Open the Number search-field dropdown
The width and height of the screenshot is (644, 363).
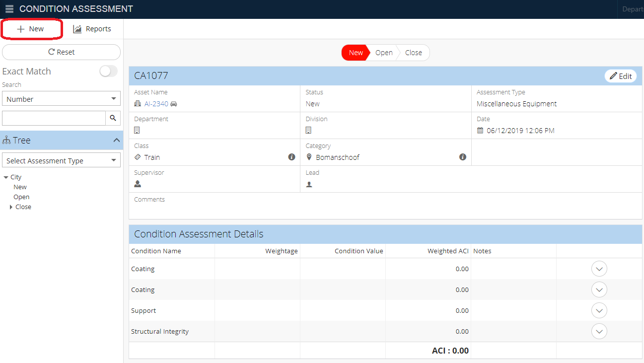(x=62, y=99)
